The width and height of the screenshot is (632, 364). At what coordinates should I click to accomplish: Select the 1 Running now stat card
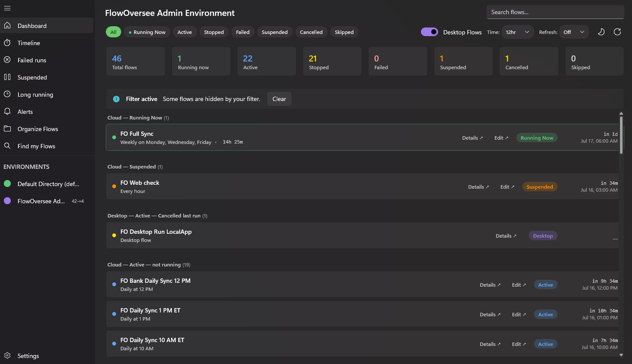[x=201, y=61]
